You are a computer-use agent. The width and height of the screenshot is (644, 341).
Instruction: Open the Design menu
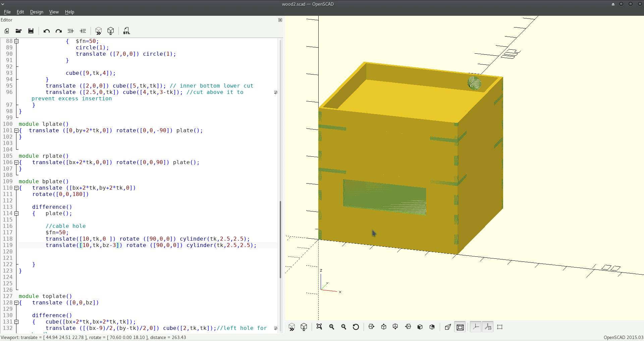coord(37,12)
